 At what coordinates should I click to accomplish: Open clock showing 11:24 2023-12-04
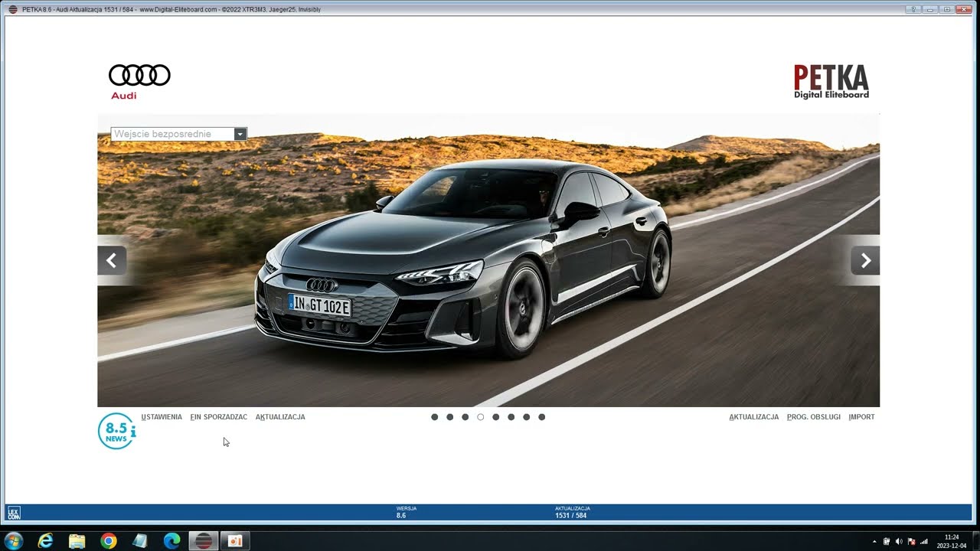[952, 541]
